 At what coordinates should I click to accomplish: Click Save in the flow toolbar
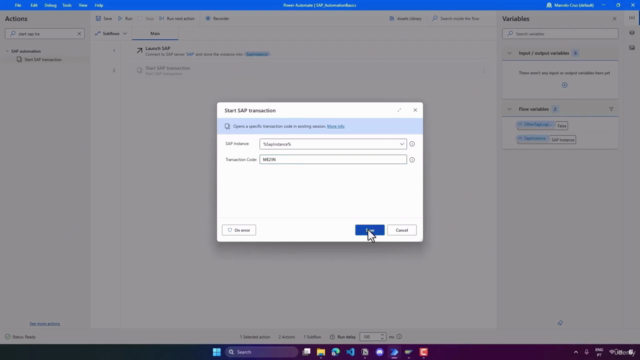coord(104,18)
